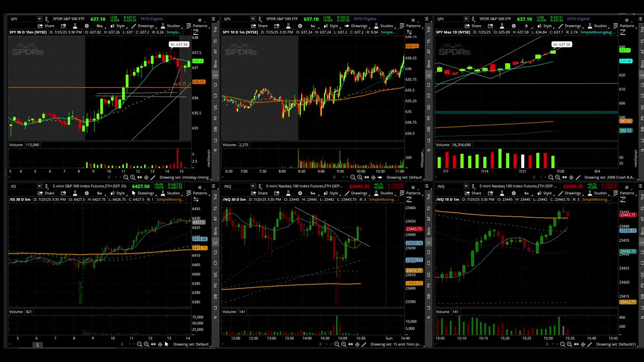Image resolution: width=644 pixels, height=362 pixels.
Task: Open Patterns menu in SPY daily chart
Action: pos(624,26)
